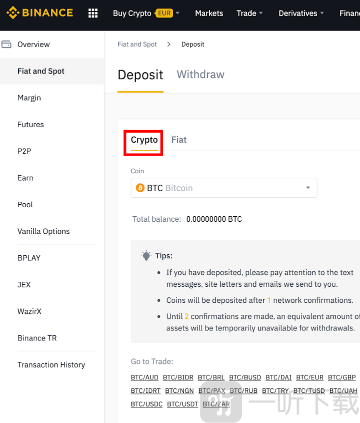The image size is (360, 423).
Task: Select the Crypto tab
Action: [144, 140]
